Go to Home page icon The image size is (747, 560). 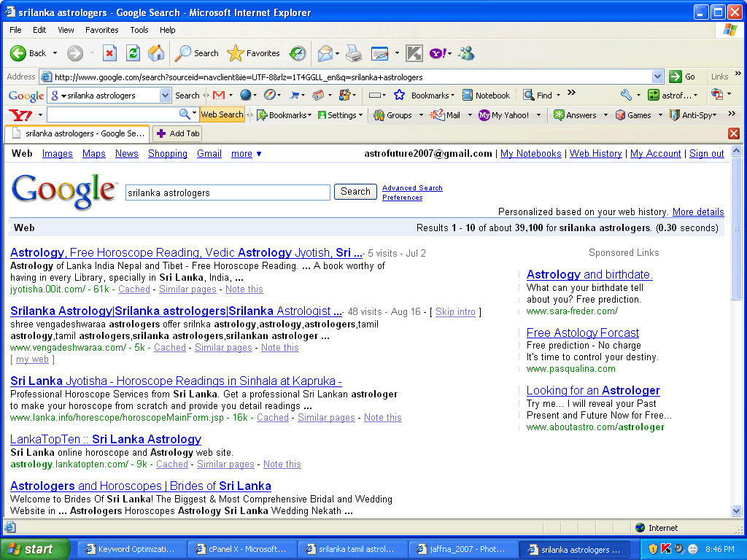[156, 53]
